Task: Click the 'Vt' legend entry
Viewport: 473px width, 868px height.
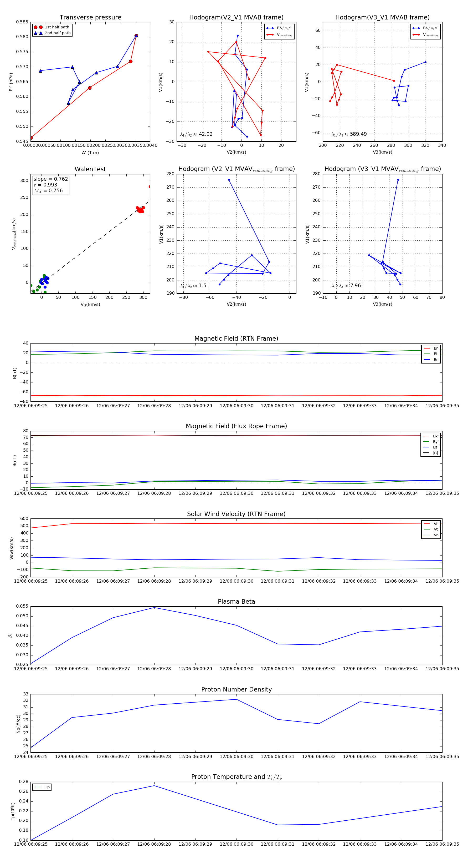Action: (x=431, y=529)
